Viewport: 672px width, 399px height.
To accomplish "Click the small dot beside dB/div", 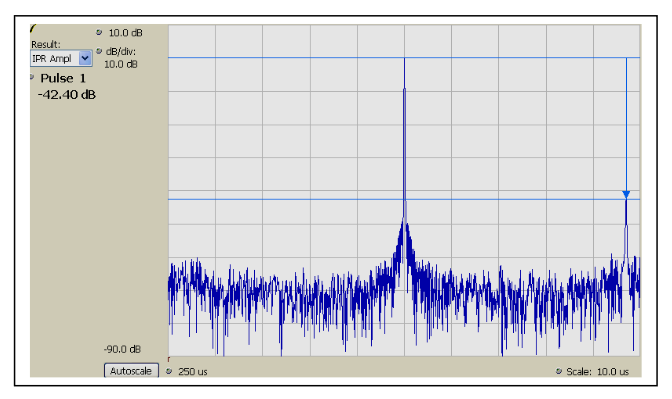I will (x=99, y=51).
